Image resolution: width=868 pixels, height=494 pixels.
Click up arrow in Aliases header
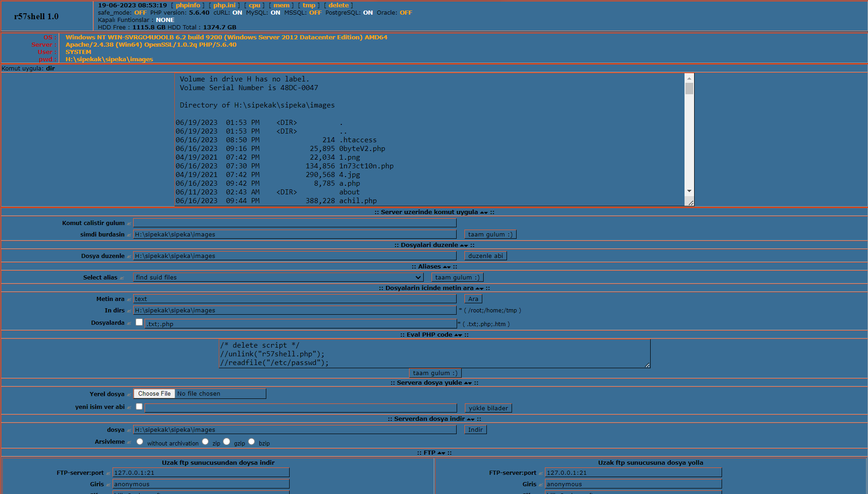coord(445,267)
